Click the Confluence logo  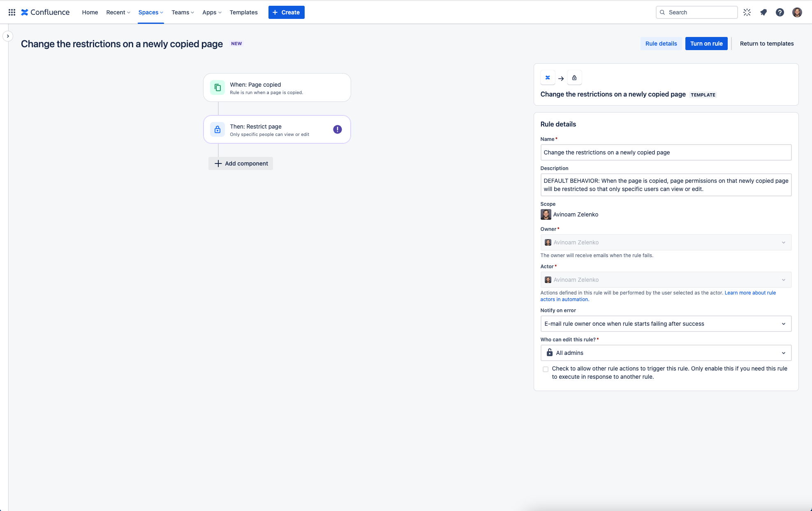tap(45, 12)
